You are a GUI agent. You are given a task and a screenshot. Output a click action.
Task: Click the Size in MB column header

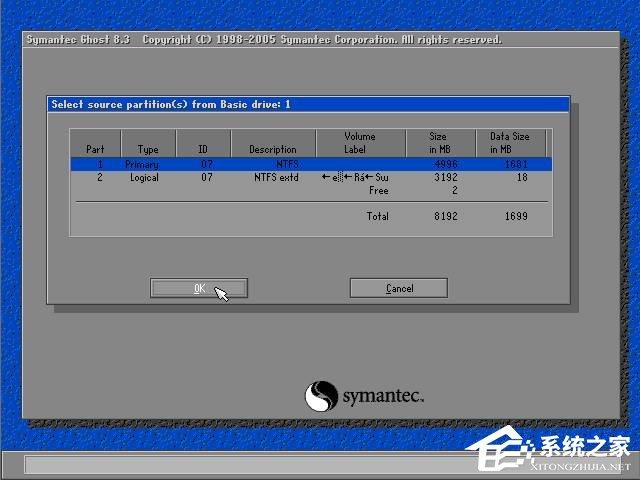click(440, 143)
